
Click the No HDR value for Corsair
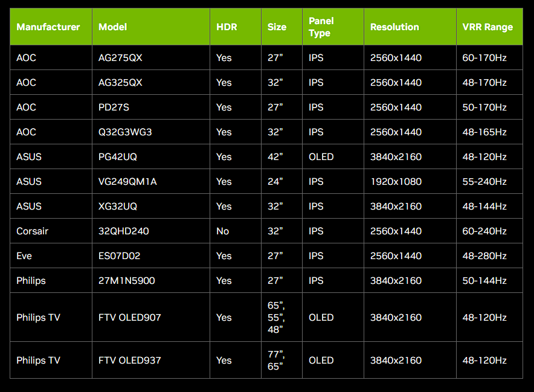pos(236,231)
